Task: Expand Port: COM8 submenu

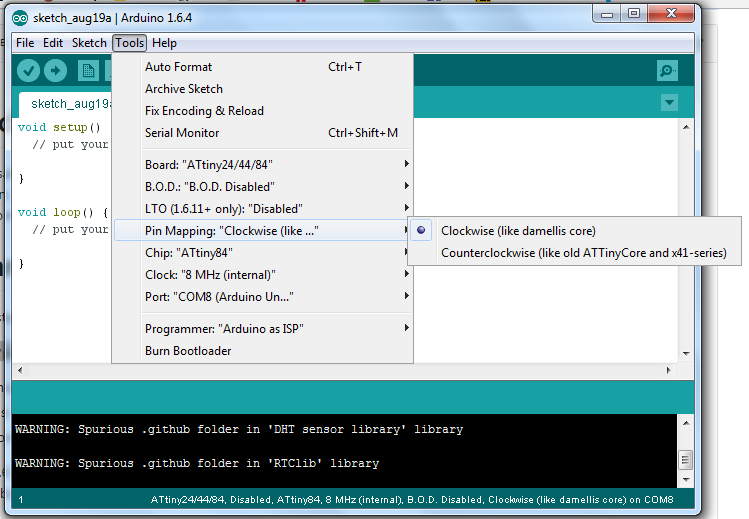Action: [x=263, y=297]
